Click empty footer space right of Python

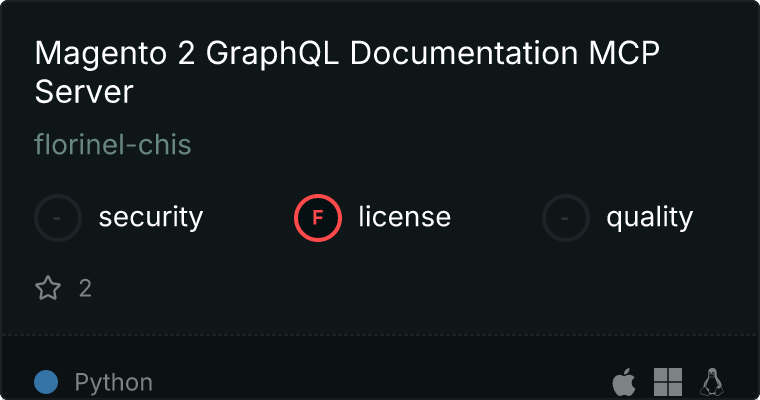pos(380,382)
